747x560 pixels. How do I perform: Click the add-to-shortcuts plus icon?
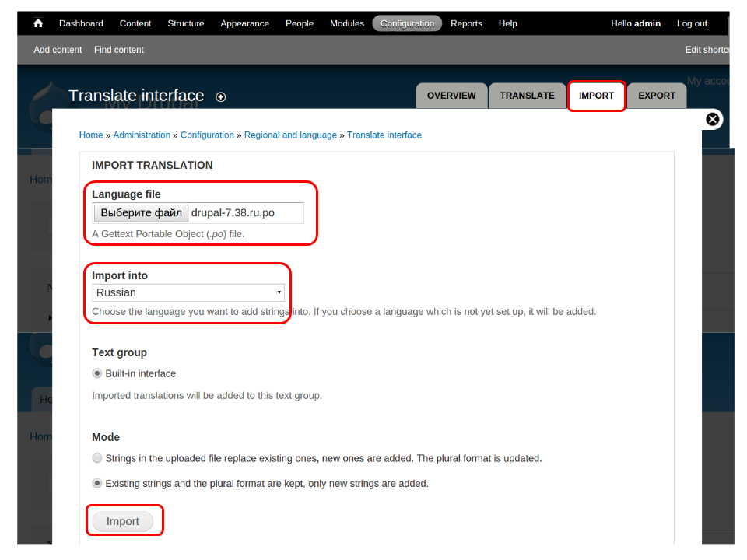(221, 97)
